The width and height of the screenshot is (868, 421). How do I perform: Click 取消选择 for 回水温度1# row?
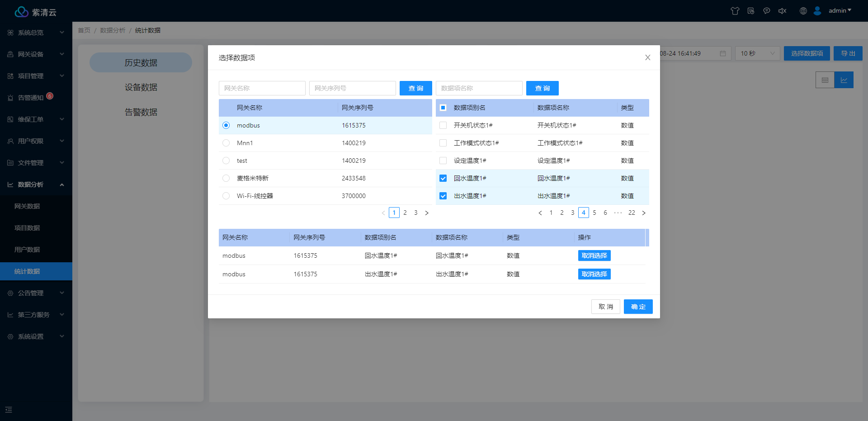[594, 255]
